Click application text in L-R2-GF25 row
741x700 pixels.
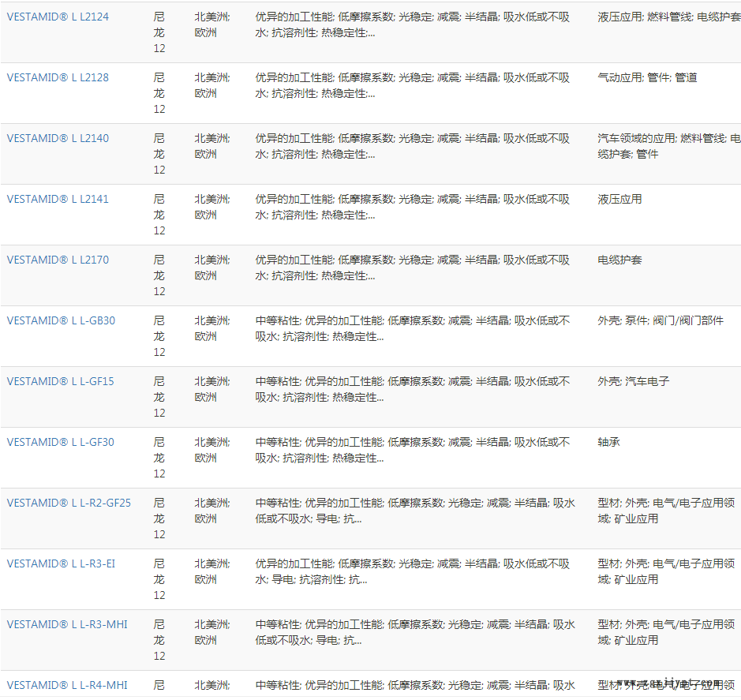(666, 511)
